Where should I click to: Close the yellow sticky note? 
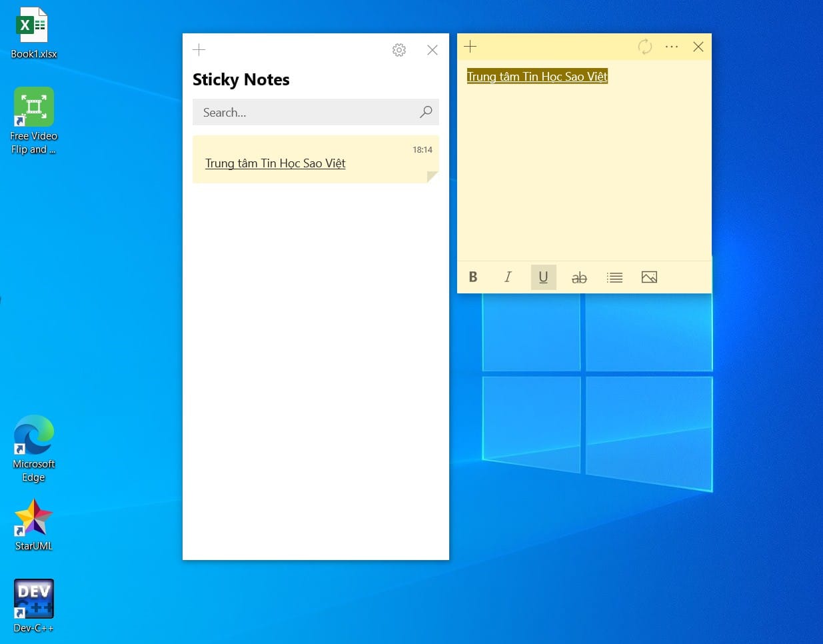click(698, 47)
